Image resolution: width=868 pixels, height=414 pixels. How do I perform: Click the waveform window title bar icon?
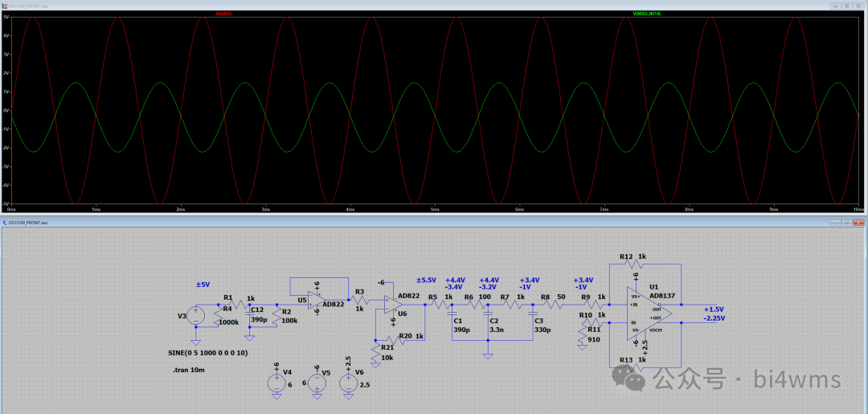click(5, 4)
